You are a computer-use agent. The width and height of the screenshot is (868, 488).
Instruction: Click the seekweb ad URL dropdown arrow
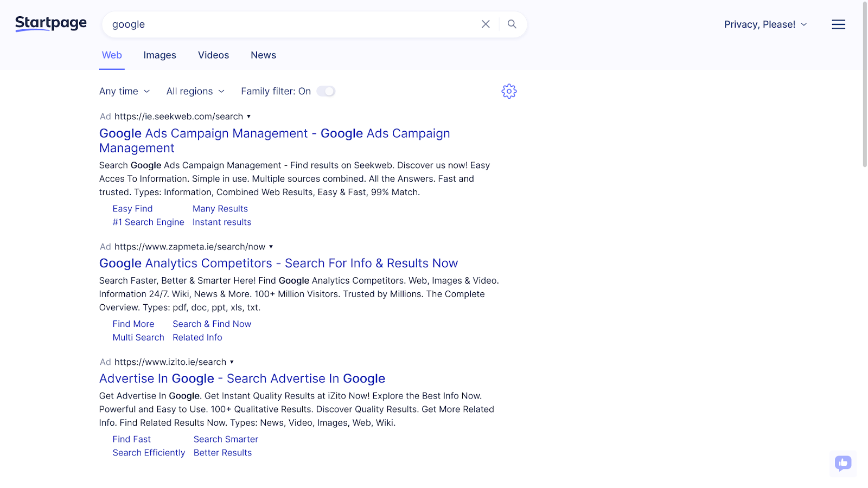248,117
